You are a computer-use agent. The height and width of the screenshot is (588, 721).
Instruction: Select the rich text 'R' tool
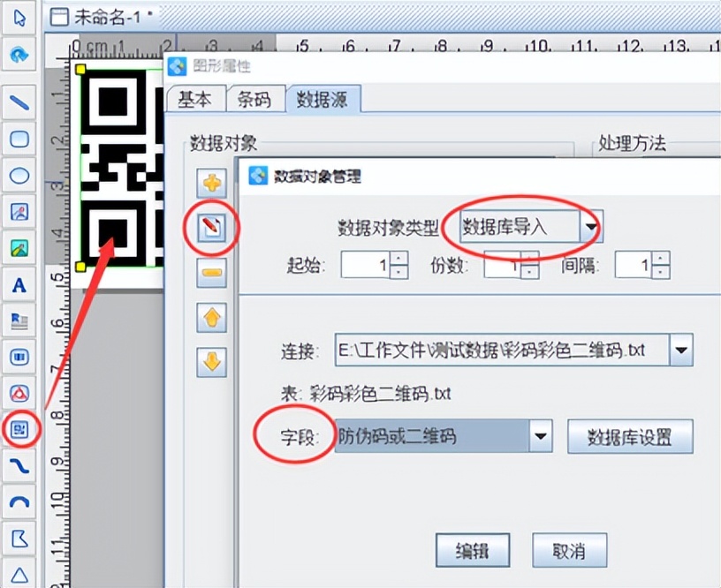pos(19,320)
